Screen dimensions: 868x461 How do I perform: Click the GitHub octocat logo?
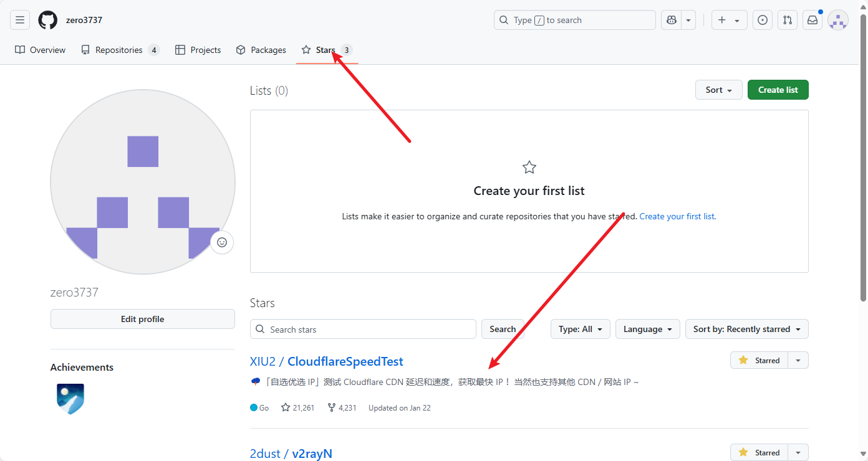pos(47,20)
